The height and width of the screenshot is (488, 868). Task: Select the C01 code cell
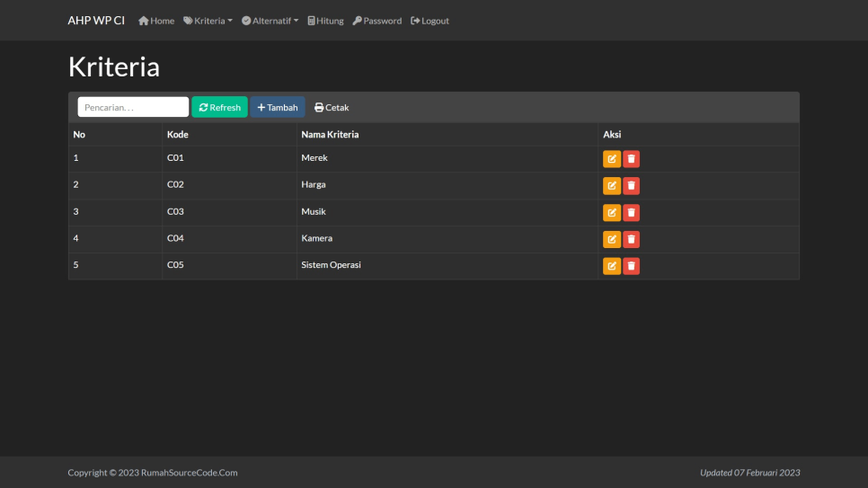229,158
